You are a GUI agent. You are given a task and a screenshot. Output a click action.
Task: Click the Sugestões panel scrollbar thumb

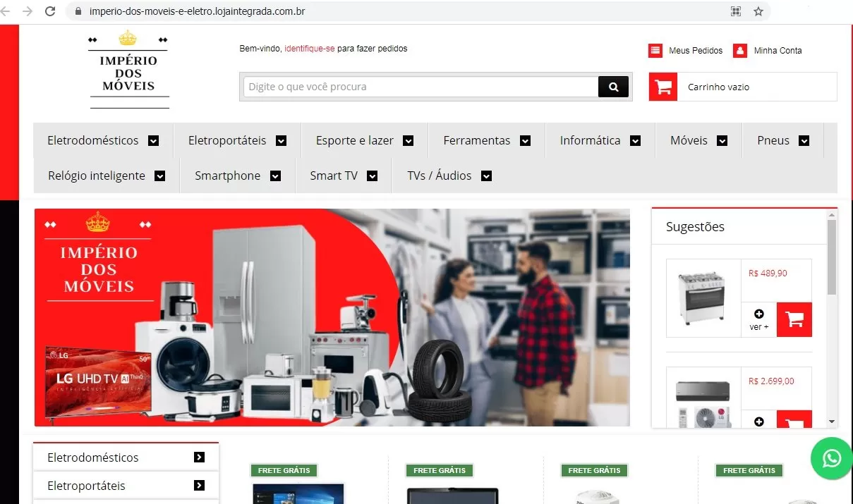point(832,257)
